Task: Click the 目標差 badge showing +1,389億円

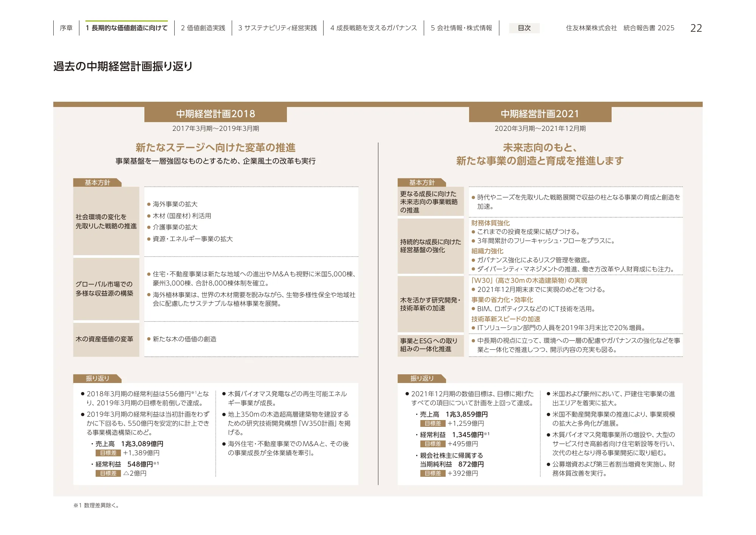Action: click(x=108, y=453)
